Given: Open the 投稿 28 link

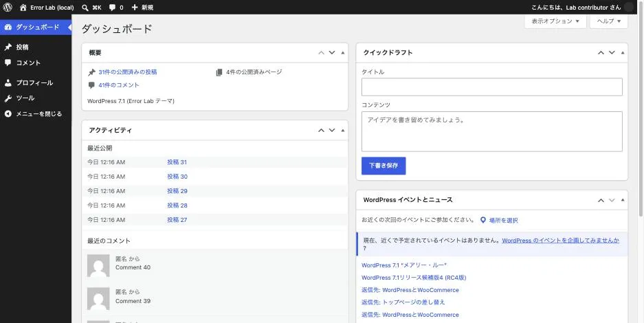Looking at the screenshot, I should 177,205.
